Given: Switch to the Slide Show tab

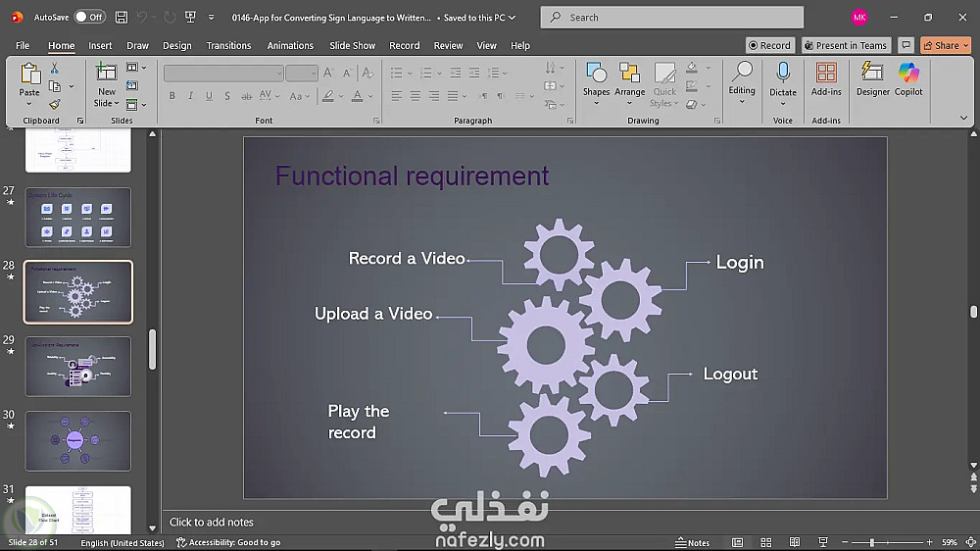Looking at the screenshot, I should click(x=353, y=45).
